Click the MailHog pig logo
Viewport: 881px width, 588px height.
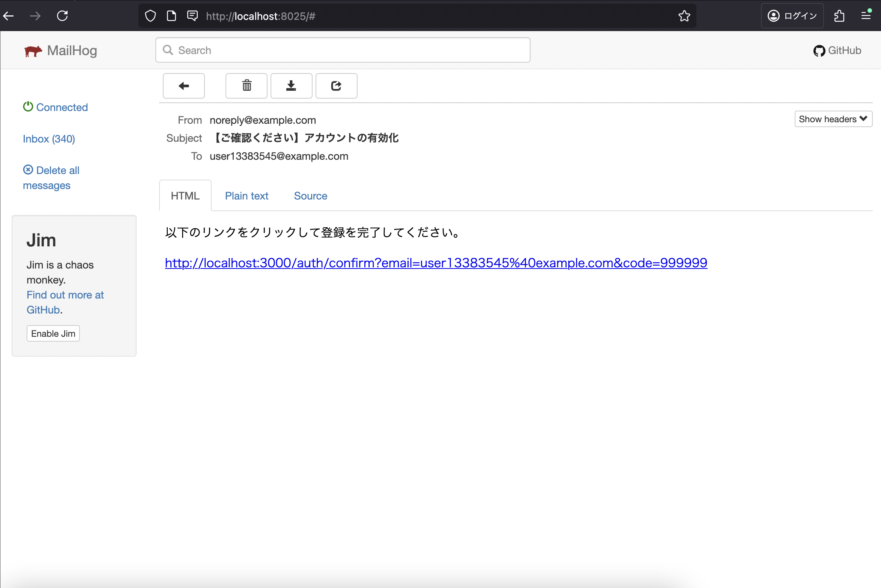[33, 50]
